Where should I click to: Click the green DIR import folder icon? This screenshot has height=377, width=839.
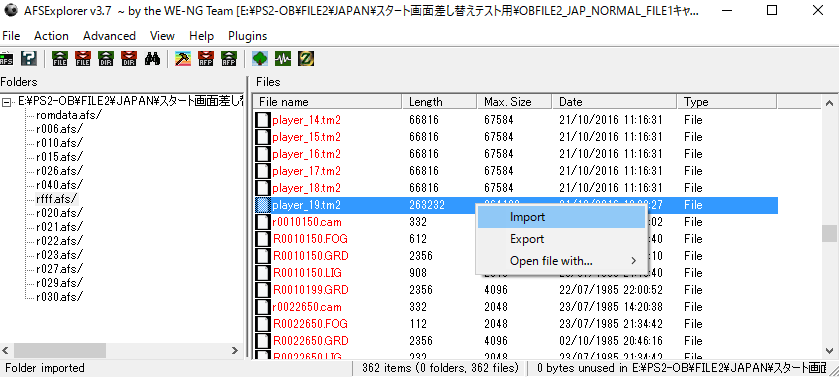(x=106, y=58)
